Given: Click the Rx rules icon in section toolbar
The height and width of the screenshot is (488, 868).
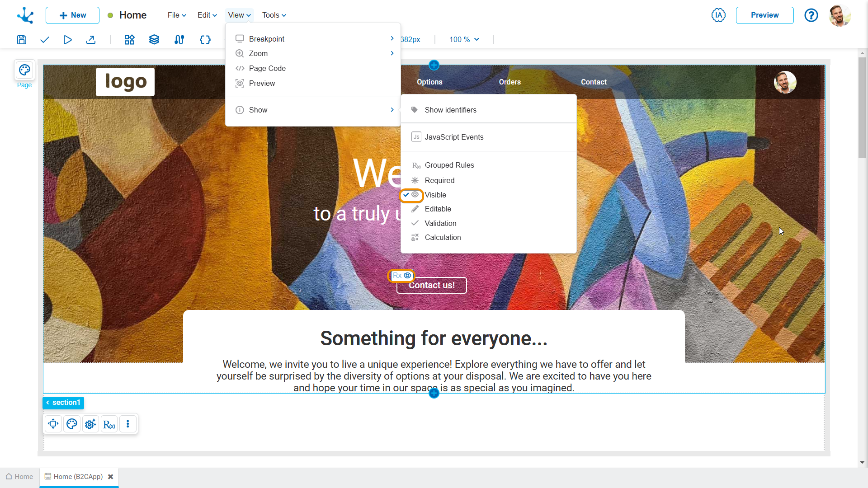Looking at the screenshot, I should coord(109,424).
